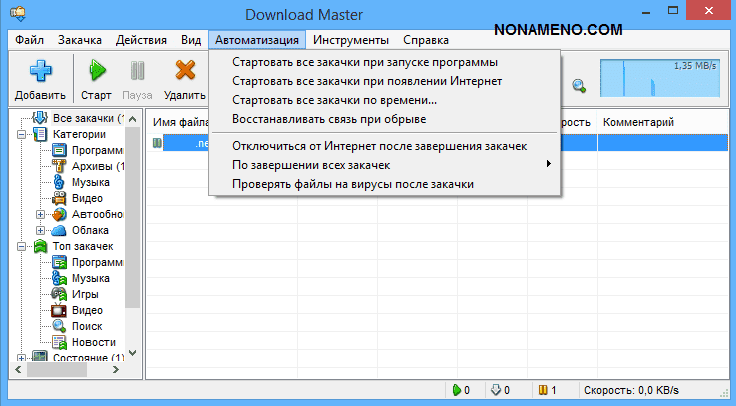Open the Инструменты menu
Viewport: 736px width, 406px height.
tap(350, 40)
